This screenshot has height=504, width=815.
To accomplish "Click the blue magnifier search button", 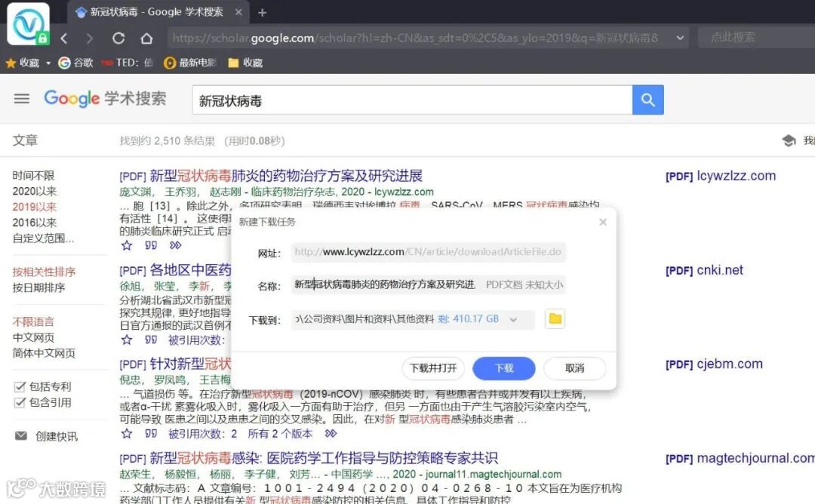I will [647, 100].
